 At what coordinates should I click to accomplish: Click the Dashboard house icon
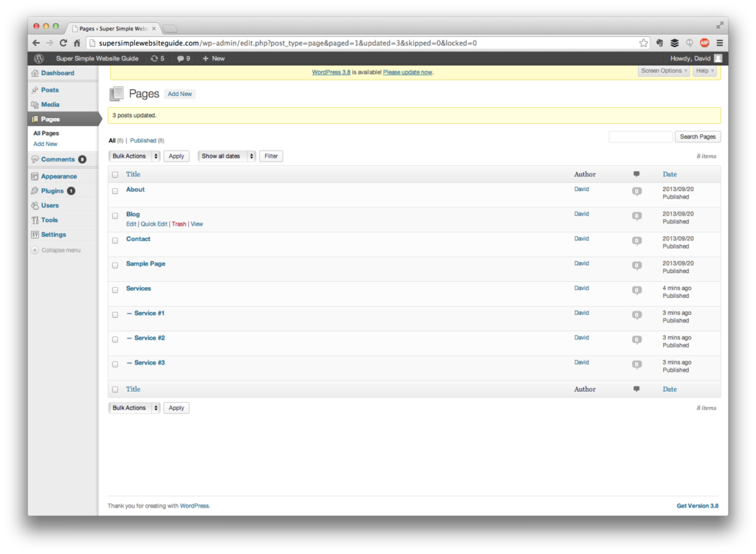point(35,73)
